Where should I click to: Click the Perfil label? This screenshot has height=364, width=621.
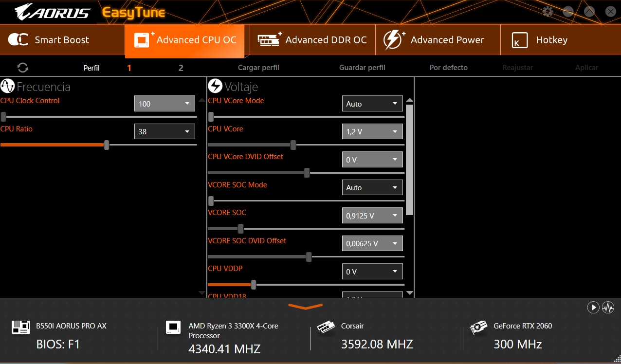tap(91, 68)
